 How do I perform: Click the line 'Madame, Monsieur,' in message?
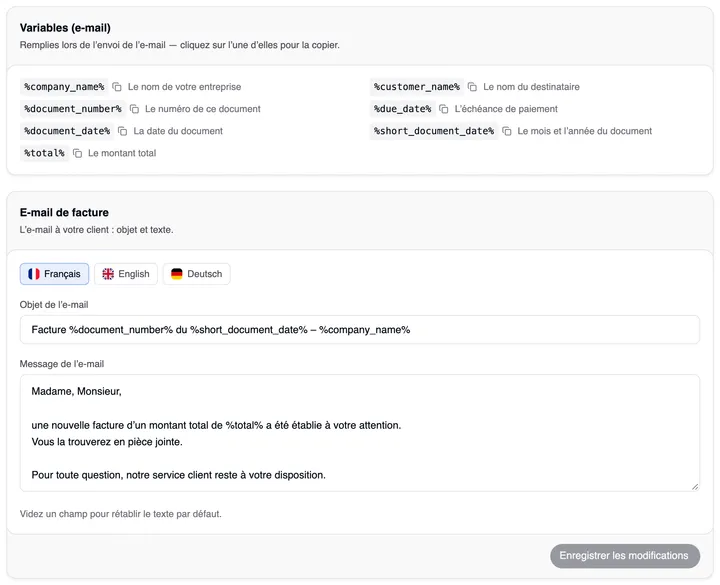(76, 391)
